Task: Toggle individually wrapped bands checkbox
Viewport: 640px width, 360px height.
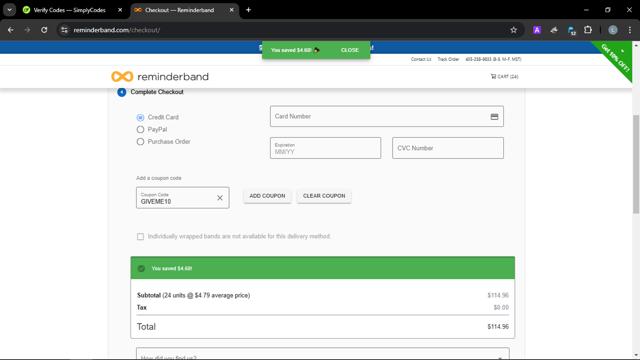Action: click(x=140, y=236)
